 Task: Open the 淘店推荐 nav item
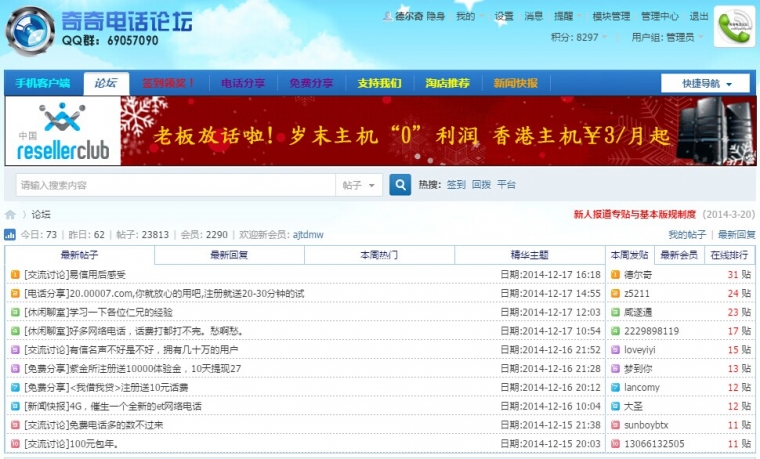(447, 83)
